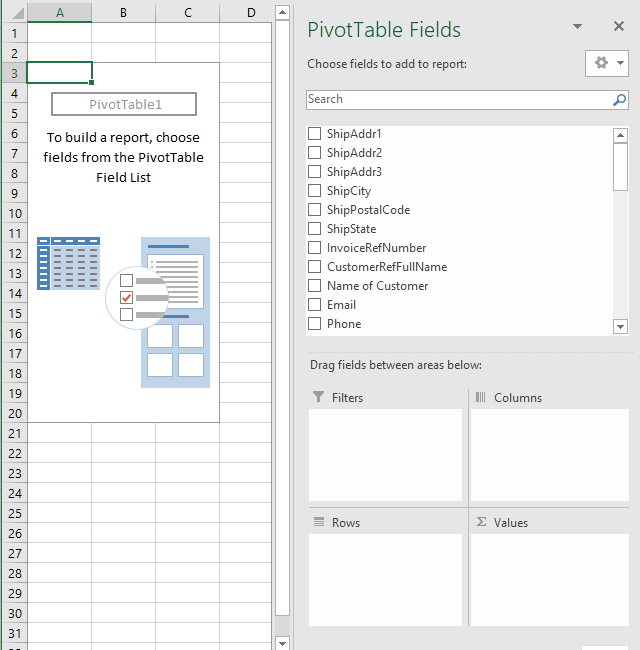Viewport: 640px width, 650px height.
Task: Click worksheet vertical scroll up arrow
Action: click(282, 12)
